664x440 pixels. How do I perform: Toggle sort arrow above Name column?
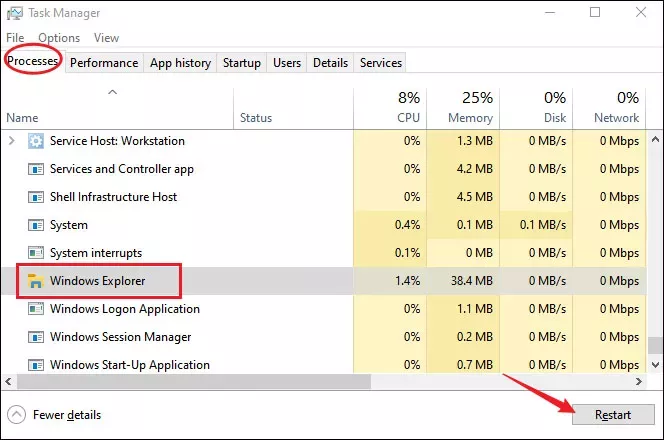pyautogui.click(x=112, y=92)
